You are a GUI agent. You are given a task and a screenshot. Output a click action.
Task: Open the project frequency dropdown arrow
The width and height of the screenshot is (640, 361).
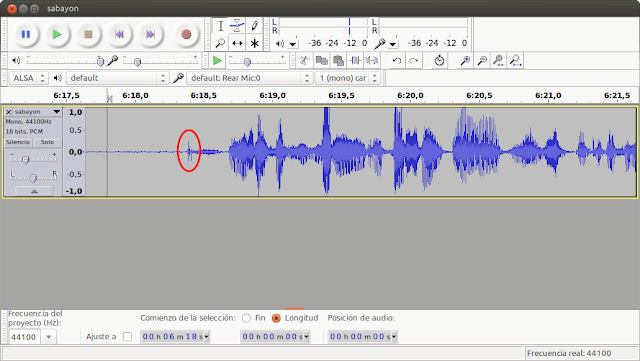pos(49,337)
